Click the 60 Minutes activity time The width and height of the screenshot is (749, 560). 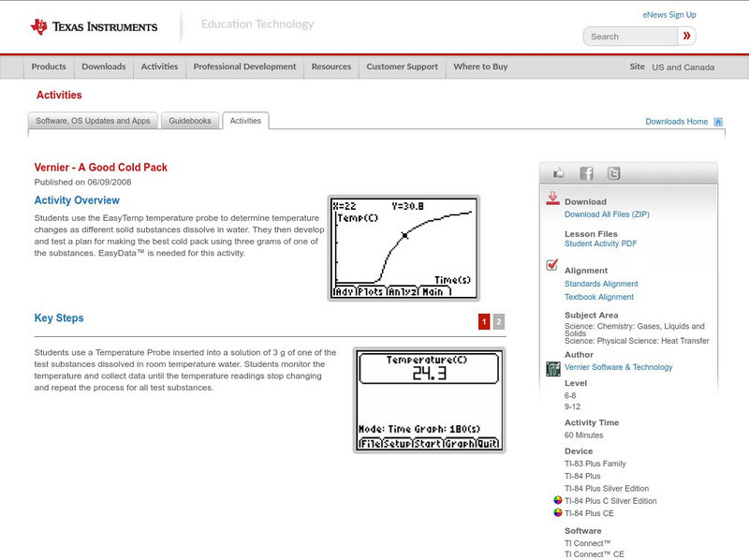click(583, 435)
